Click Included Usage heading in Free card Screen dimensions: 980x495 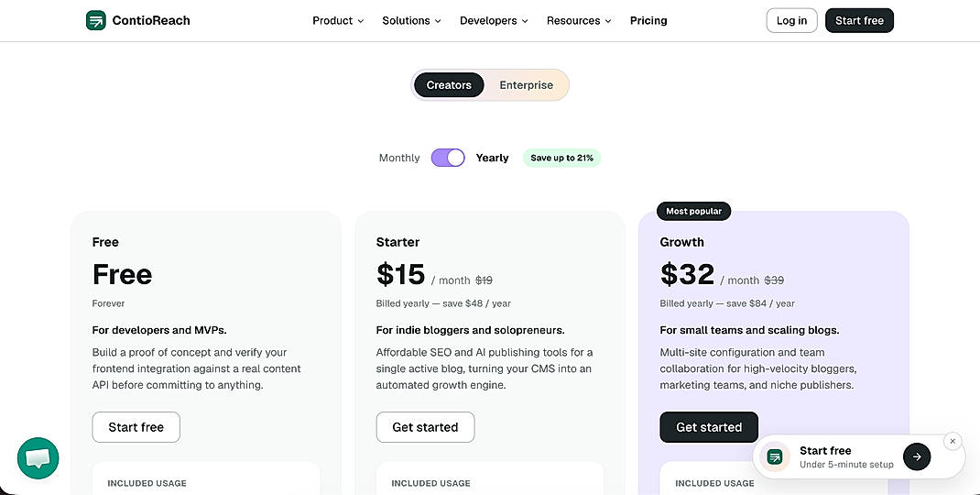coord(147,483)
